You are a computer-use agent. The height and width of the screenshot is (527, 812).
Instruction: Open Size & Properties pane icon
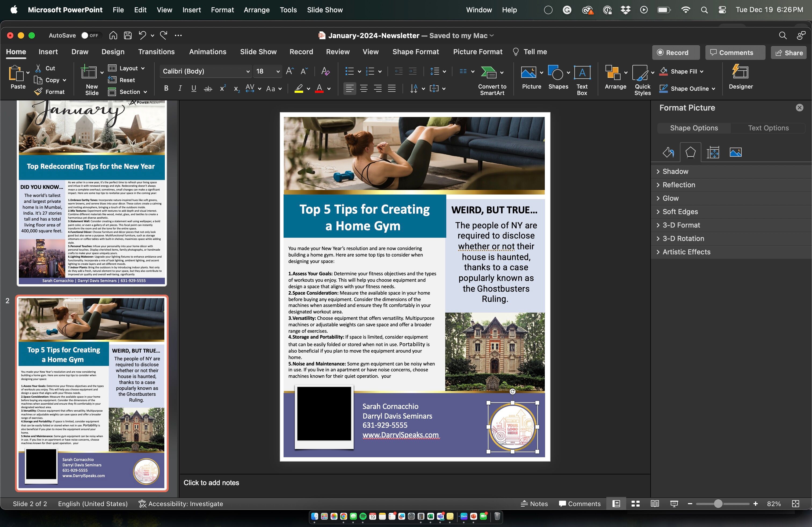tap(713, 152)
